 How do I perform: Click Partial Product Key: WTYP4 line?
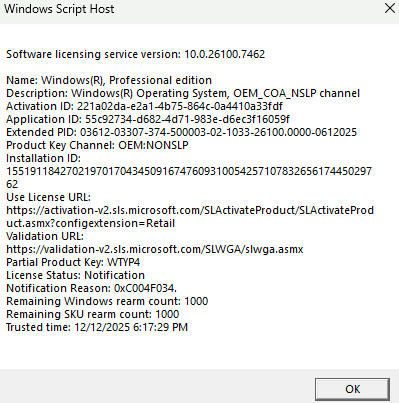73,262
